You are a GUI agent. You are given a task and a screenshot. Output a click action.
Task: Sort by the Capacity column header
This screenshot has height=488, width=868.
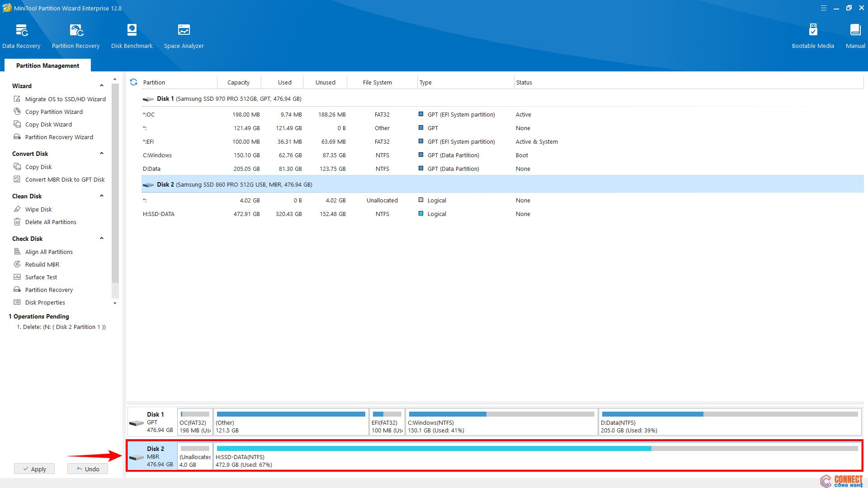point(238,82)
